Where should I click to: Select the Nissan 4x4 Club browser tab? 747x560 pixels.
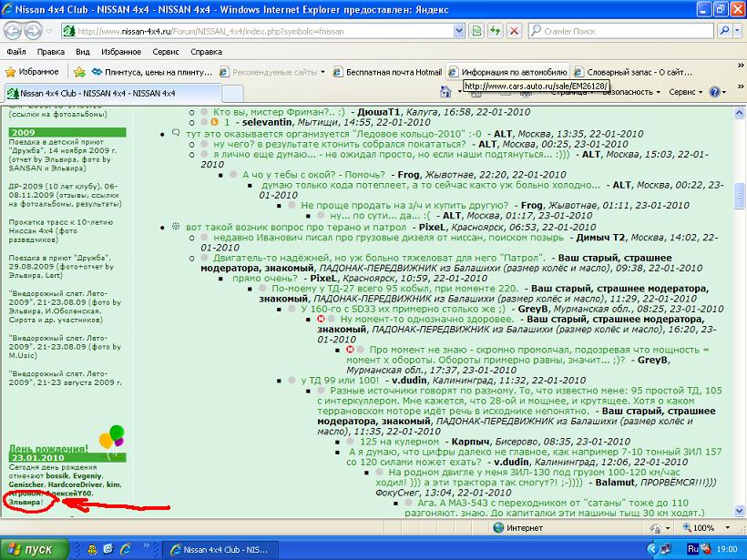coord(113,93)
